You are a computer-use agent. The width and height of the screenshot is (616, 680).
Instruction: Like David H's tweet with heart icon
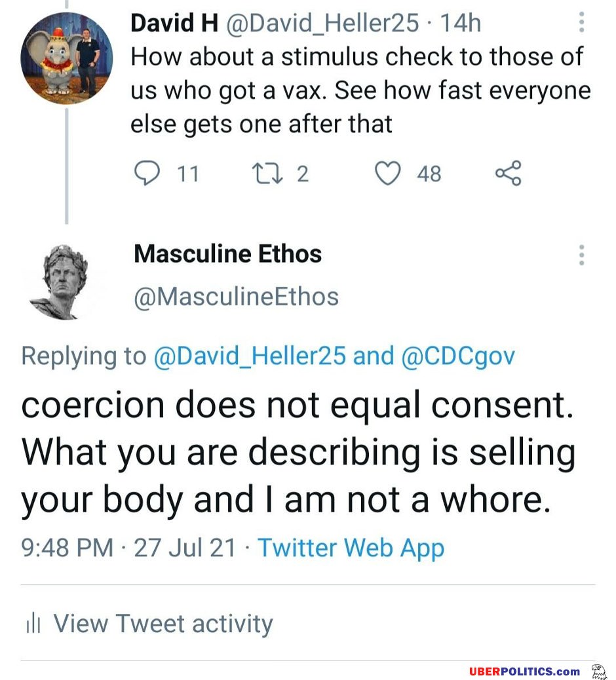point(387,173)
